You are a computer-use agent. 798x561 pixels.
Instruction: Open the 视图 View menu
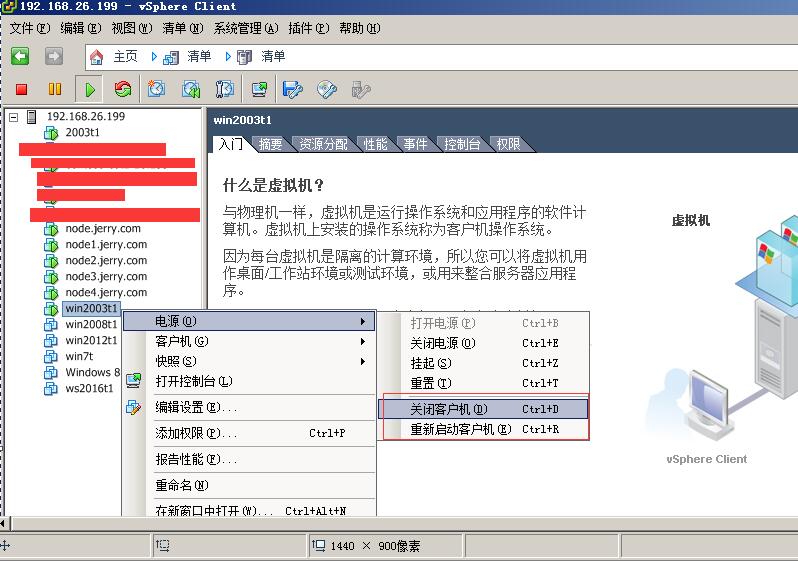pos(132,28)
